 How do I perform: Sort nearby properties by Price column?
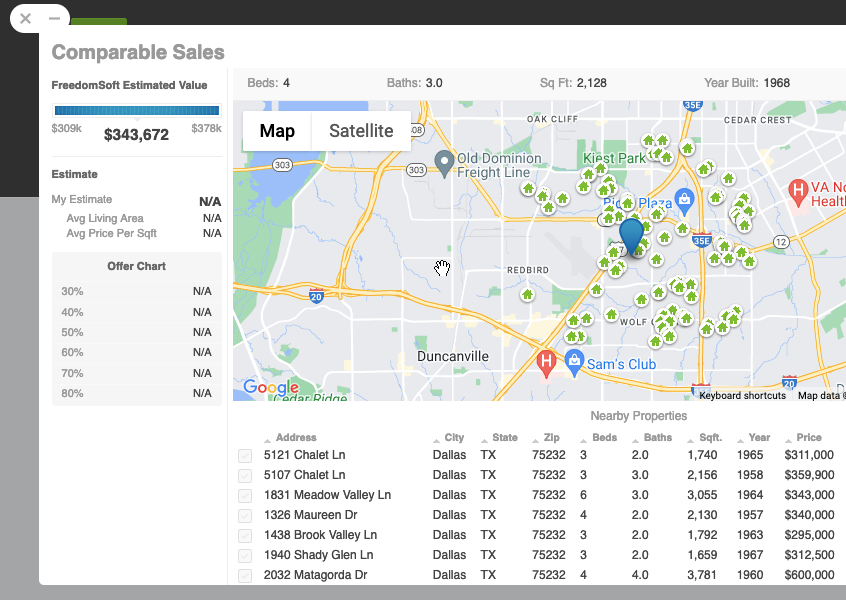click(808, 438)
